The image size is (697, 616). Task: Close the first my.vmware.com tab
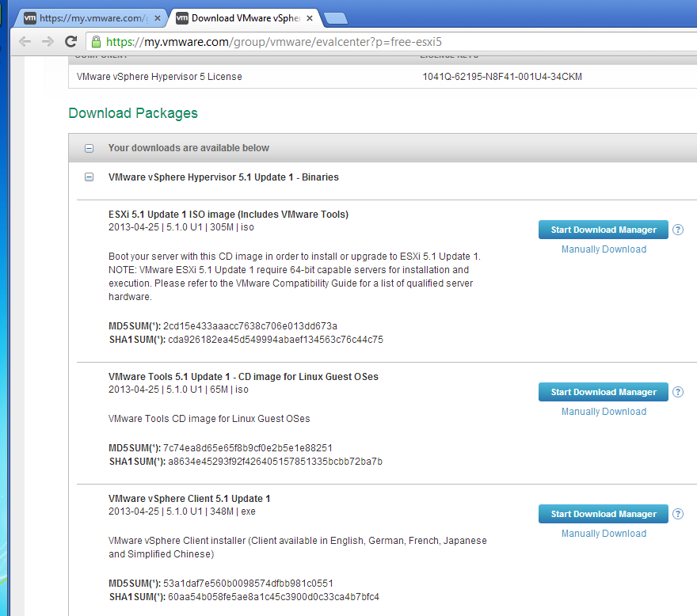pyautogui.click(x=158, y=18)
